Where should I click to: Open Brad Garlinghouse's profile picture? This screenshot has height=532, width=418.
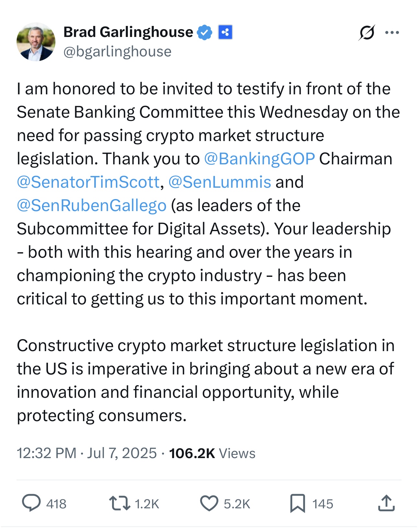(x=36, y=42)
